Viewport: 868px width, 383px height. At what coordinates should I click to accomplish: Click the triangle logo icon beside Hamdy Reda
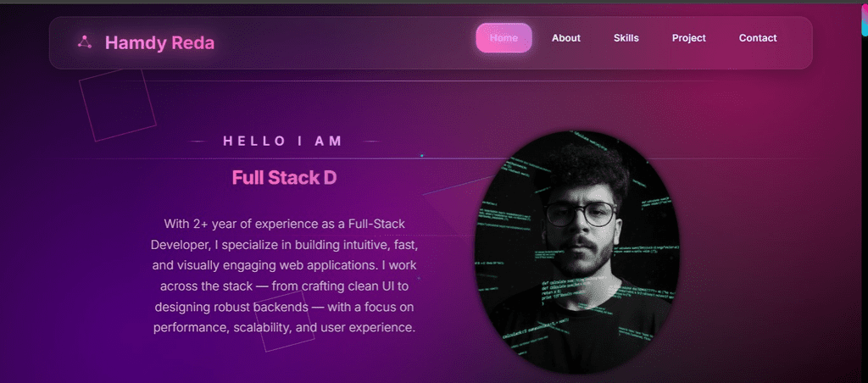point(85,42)
